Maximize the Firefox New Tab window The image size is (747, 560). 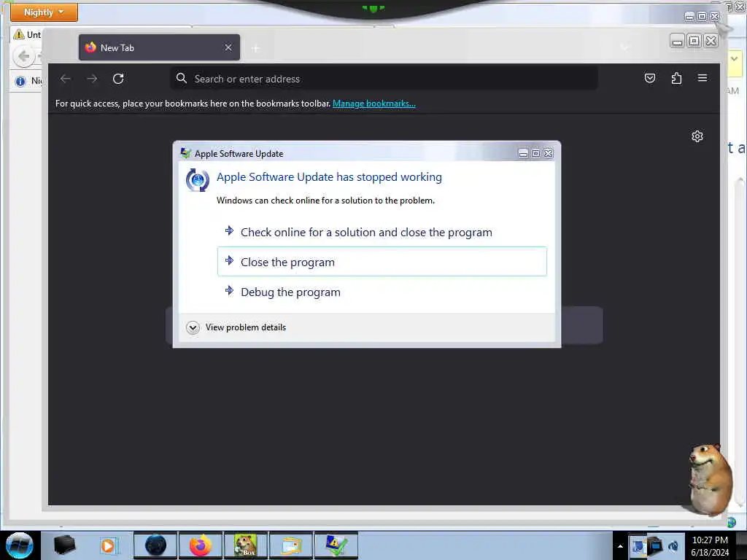click(x=694, y=41)
